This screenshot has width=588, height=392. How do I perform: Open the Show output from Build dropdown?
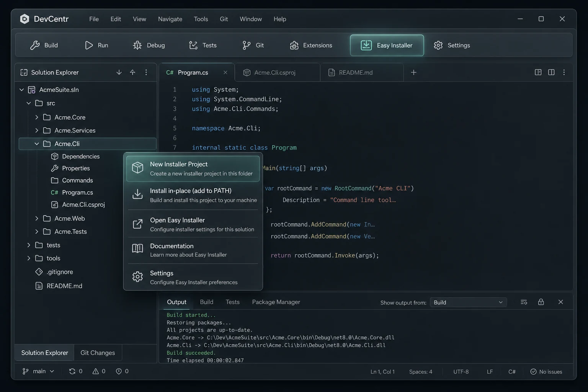(x=468, y=302)
